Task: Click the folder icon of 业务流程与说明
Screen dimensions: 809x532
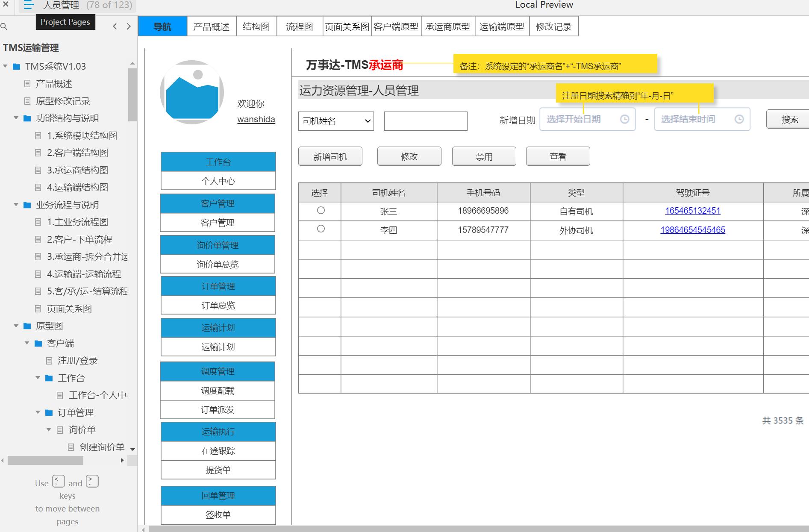Action: (x=27, y=205)
